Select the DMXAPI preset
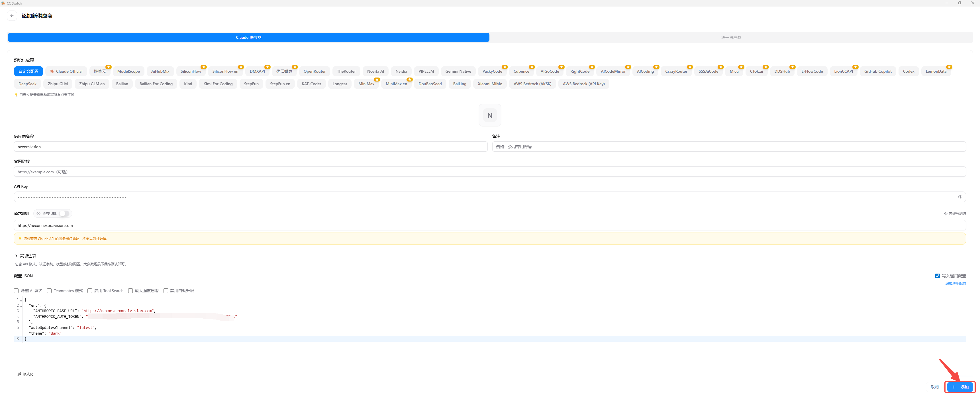This screenshot has height=397, width=980. [257, 71]
